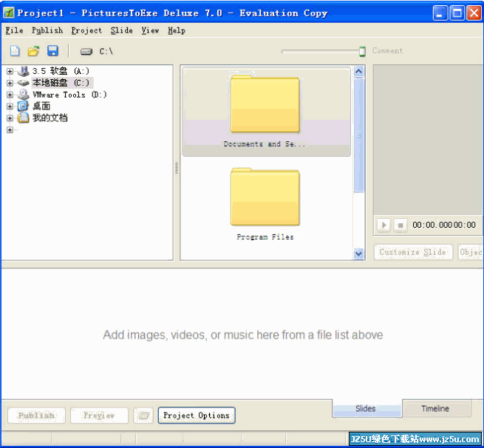484x448 pixels.
Task: Click the New project toolbar icon
Action: click(x=15, y=51)
